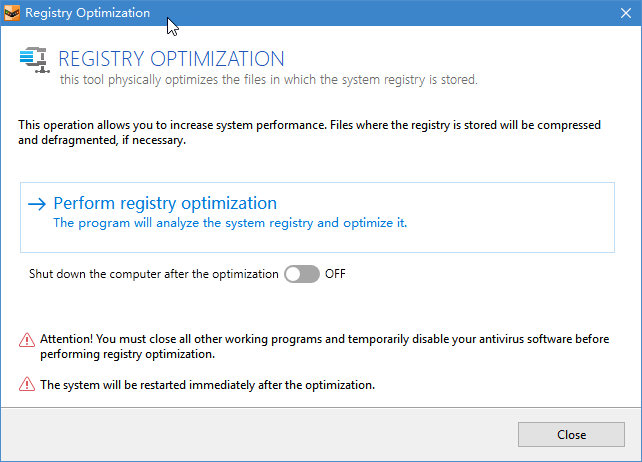Click 'The program will analyze the system registry' subtext
This screenshot has height=462, width=642.
(230, 223)
